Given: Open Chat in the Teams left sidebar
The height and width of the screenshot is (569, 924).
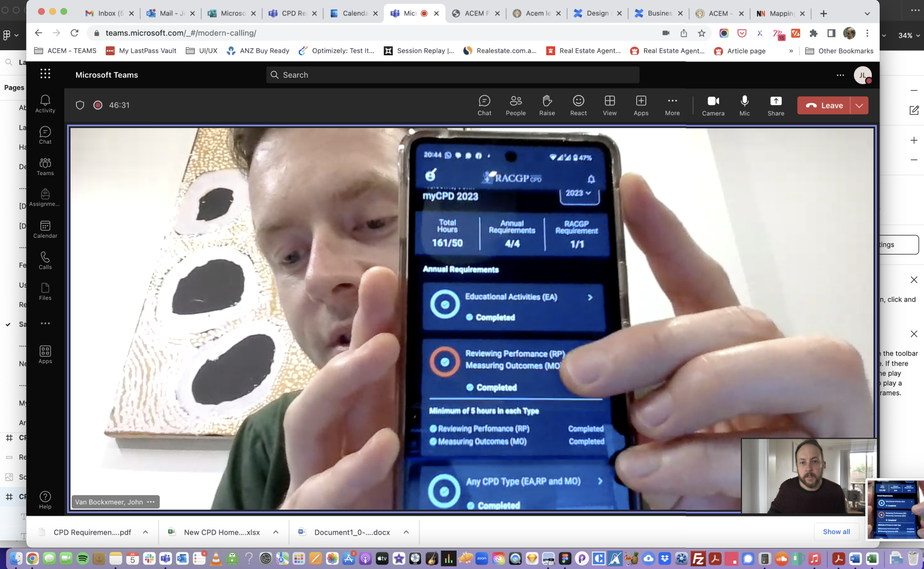Looking at the screenshot, I should (x=45, y=135).
